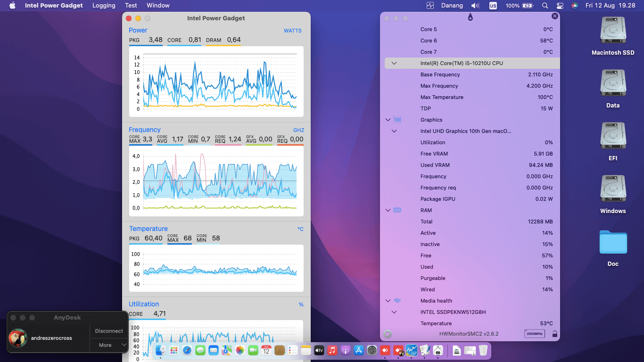
Task: Open Spotlight search in menu bar
Action: point(545,6)
